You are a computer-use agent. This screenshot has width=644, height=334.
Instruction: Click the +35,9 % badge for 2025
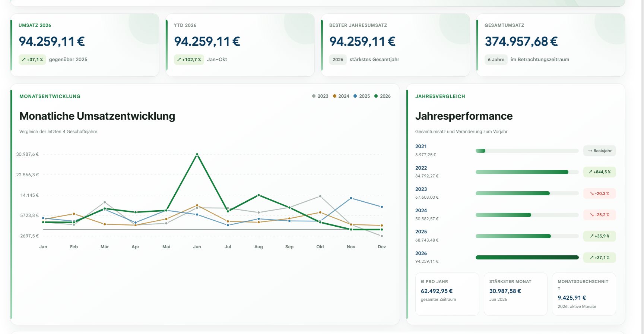tap(600, 236)
